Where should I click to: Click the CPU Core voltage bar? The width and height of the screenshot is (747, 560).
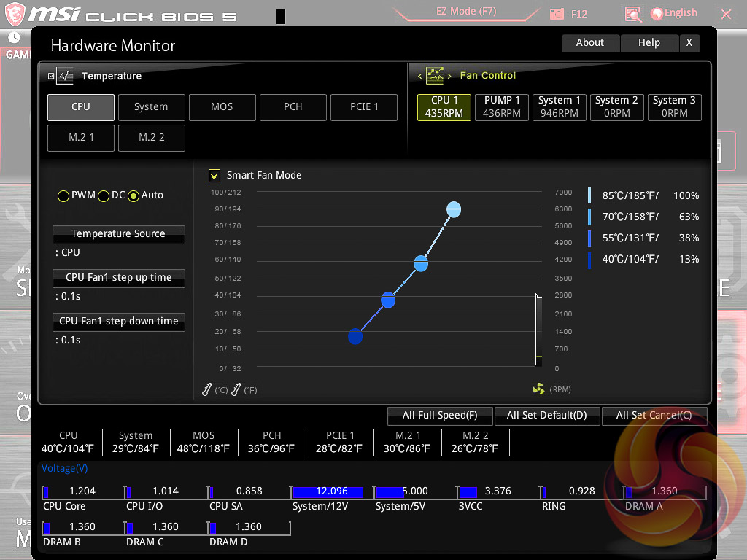(82, 492)
